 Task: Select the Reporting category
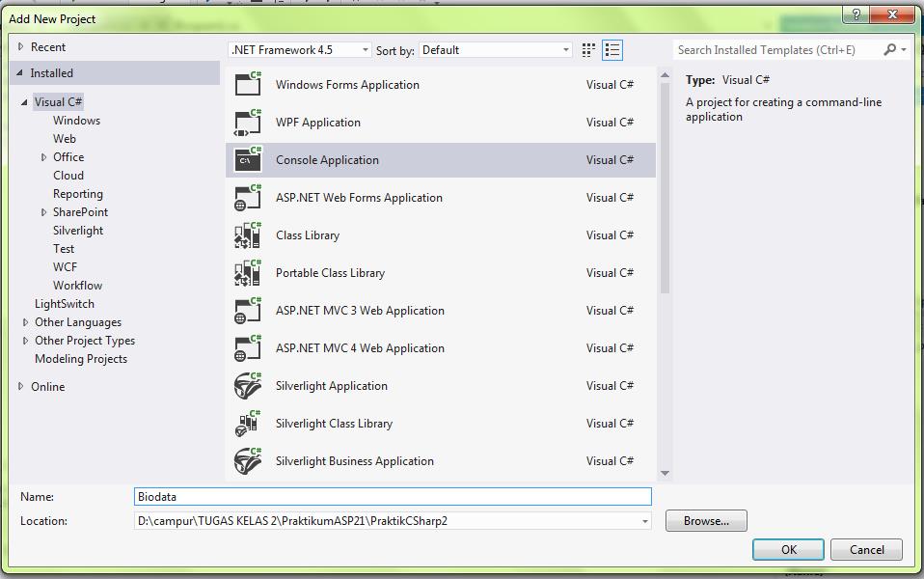point(78,194)
